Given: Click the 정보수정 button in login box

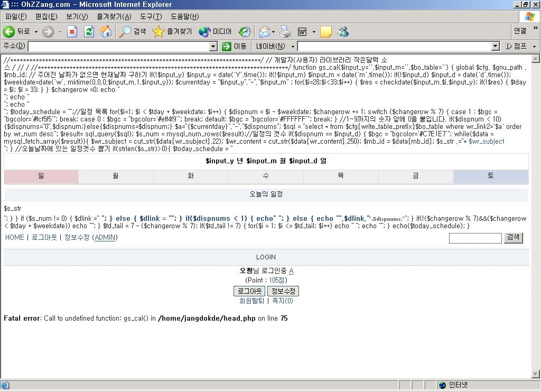Looking at the screenshot, I should click(283, 291).
